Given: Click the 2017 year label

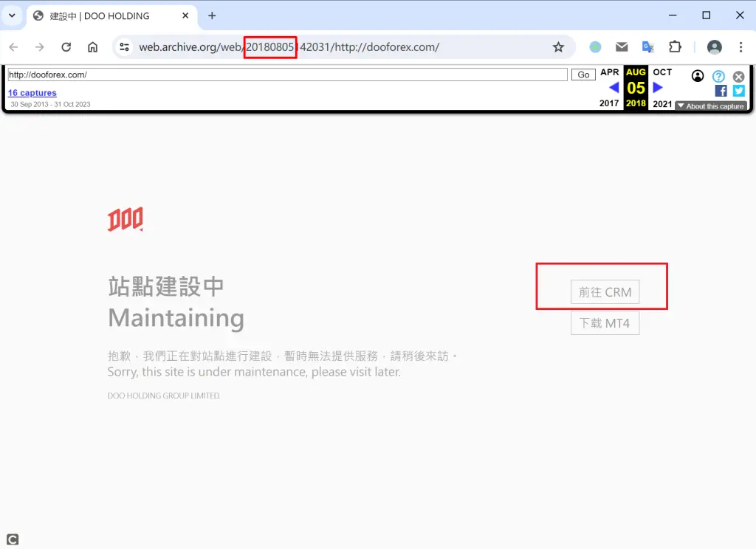Looking at the screenshot, I should 609,103.
